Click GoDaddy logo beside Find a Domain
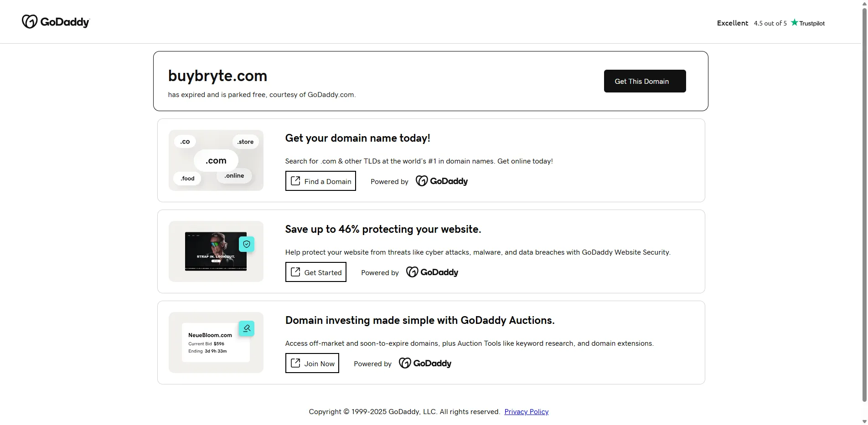The width and height of the screenshot is (868, 425). (x=441, y=181)
